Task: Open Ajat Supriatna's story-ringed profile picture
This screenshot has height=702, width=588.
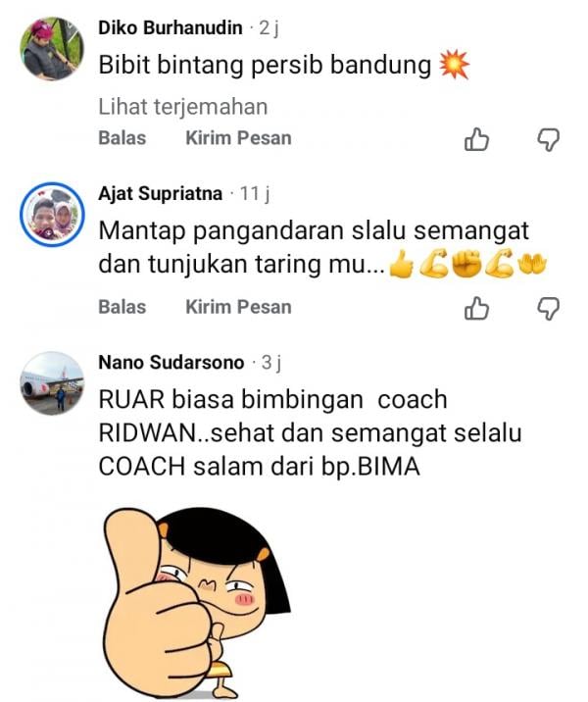Action: pyautogui.click(x=52, y=214)
